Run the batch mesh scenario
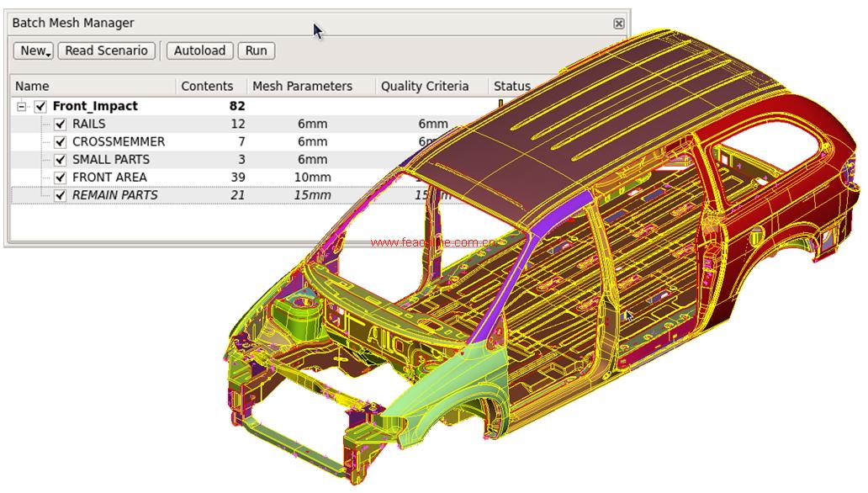This screenshot has height=493, width=868. coord(256,50)
